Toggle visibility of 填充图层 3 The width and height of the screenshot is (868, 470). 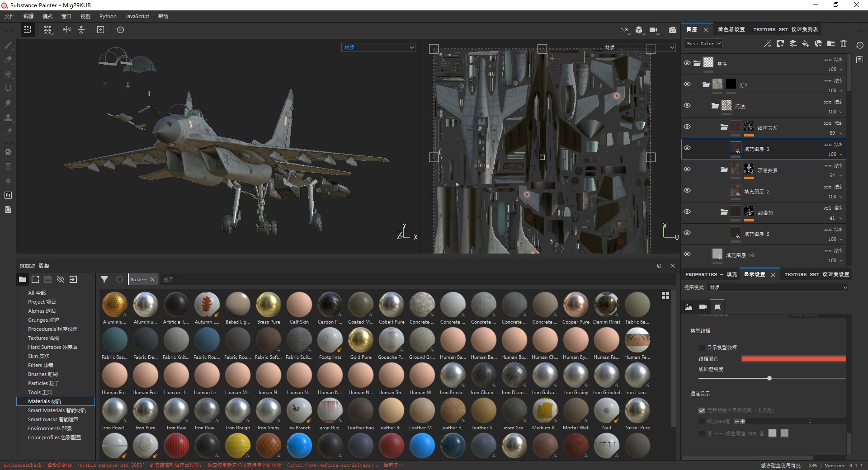click(x=687, y=148)
